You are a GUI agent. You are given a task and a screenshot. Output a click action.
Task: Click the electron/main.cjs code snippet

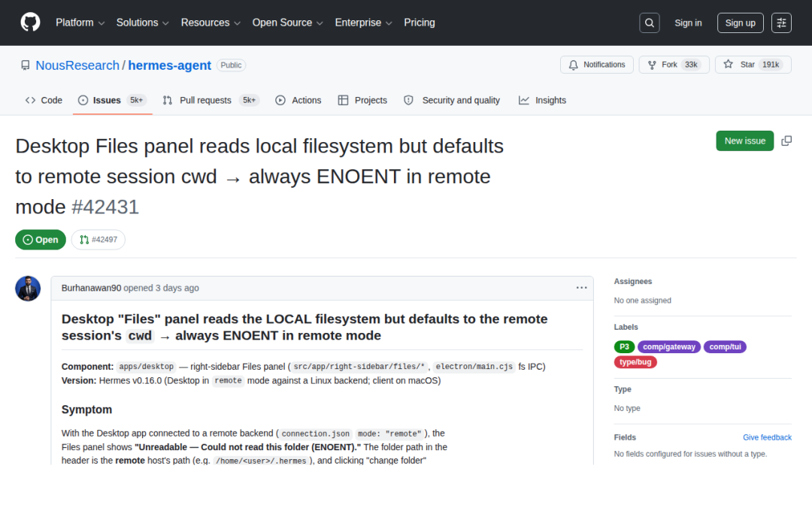click(474, 367)
